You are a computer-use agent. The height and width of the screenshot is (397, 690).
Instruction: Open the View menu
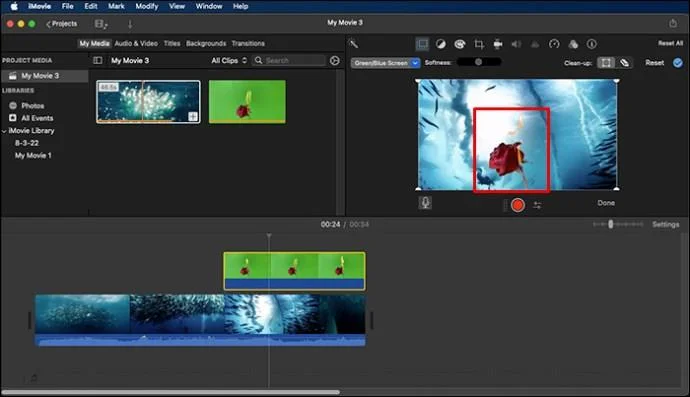177,6
